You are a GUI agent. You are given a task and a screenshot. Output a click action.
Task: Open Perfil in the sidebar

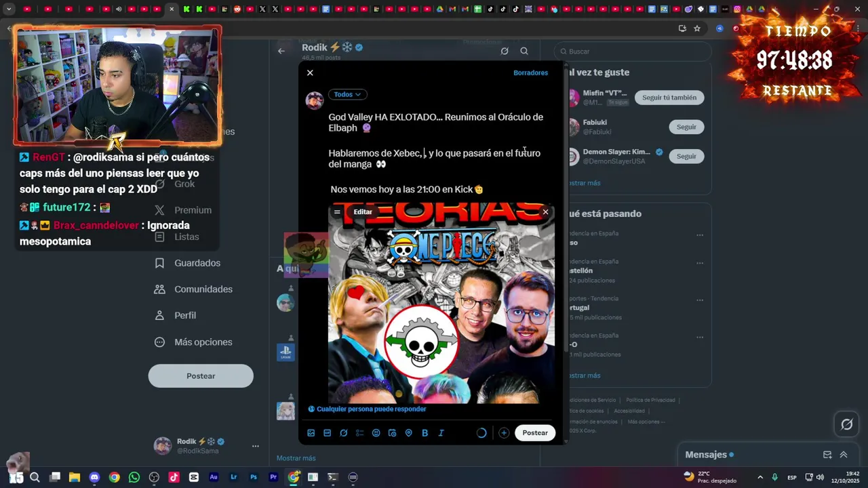click(176, 316)
